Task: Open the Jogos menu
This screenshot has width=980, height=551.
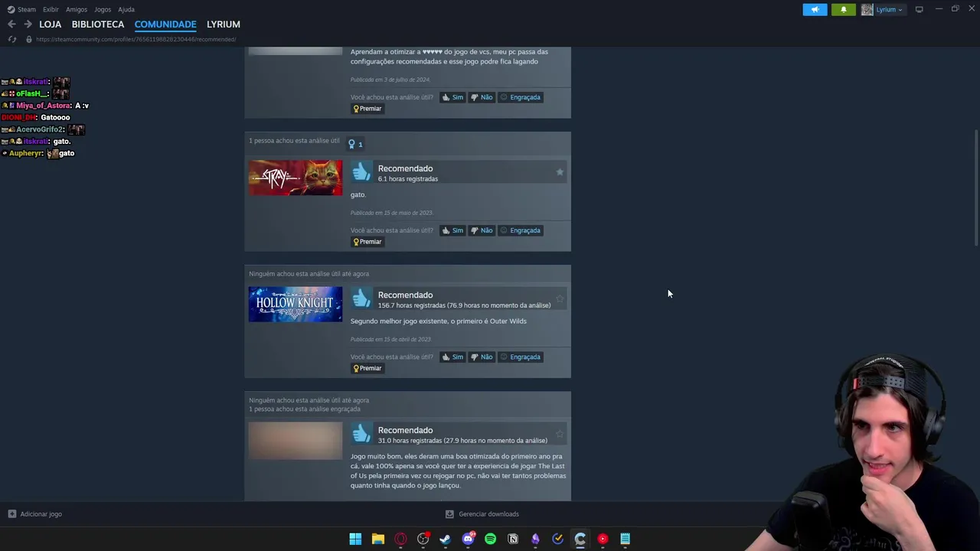Action: pyautogui.click(x=103, y=9)
